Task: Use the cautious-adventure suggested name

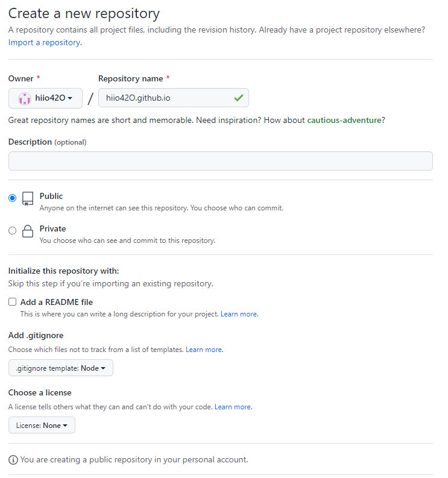Action: tap(344, 120)
